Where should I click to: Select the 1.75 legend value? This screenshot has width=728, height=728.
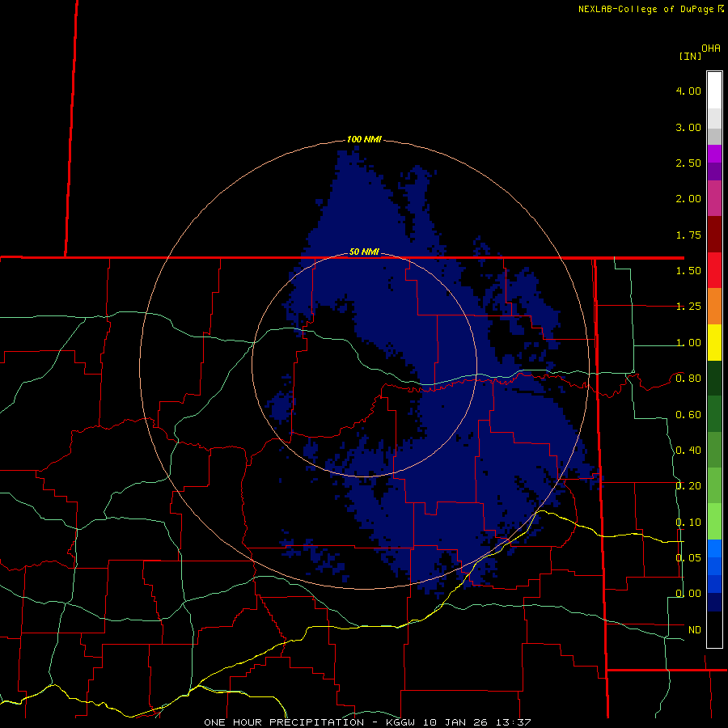pyautogui.click(x=688, y=235)
